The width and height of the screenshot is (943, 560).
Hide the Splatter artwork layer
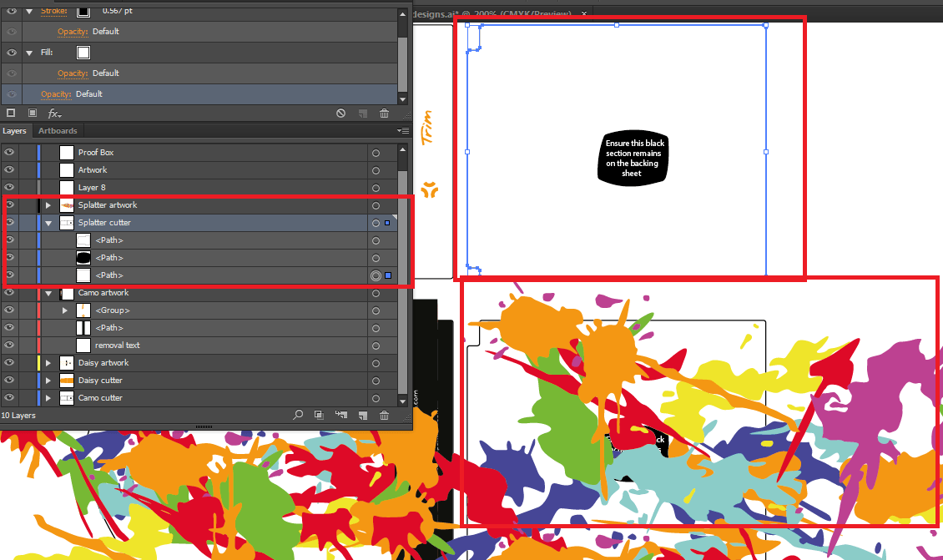point(8,204)
